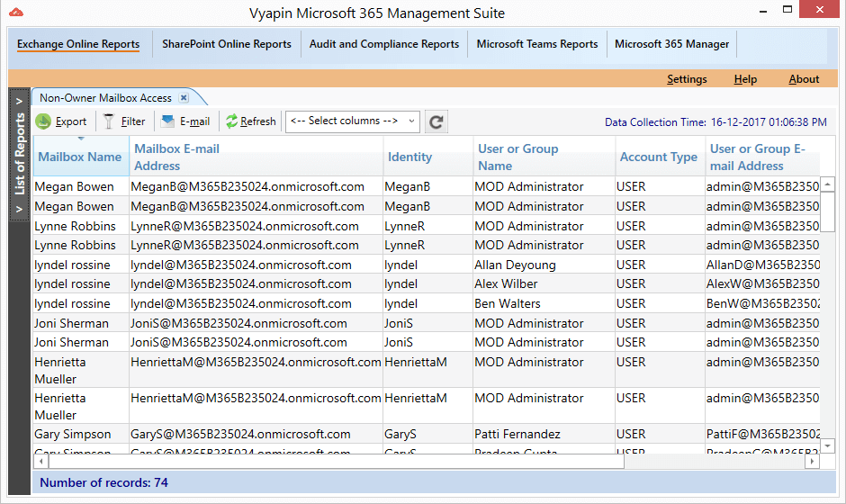Open the Help link

pos(745,79)
